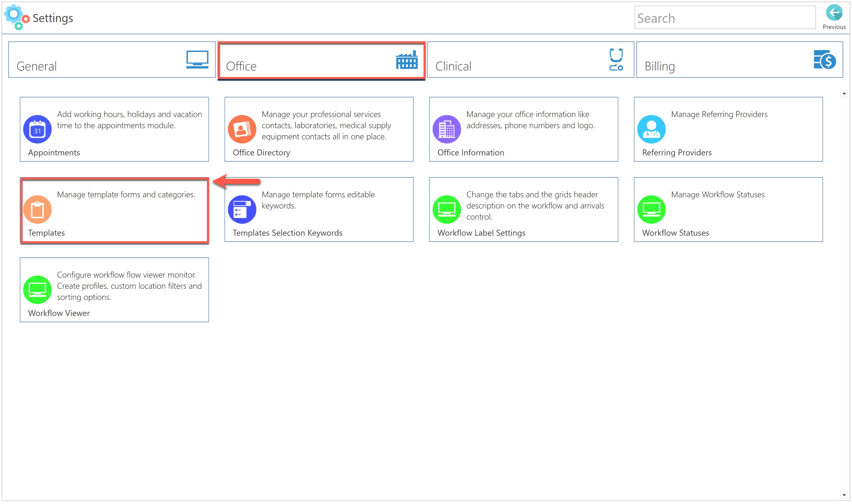Open the Billing tab

pos(739,60)
